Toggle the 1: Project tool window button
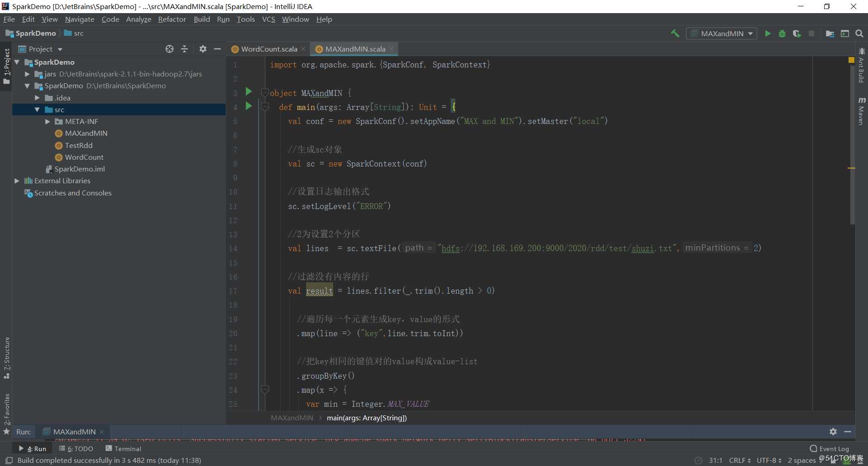The width and height of the screenshot is (868, 466). (6, 66)
